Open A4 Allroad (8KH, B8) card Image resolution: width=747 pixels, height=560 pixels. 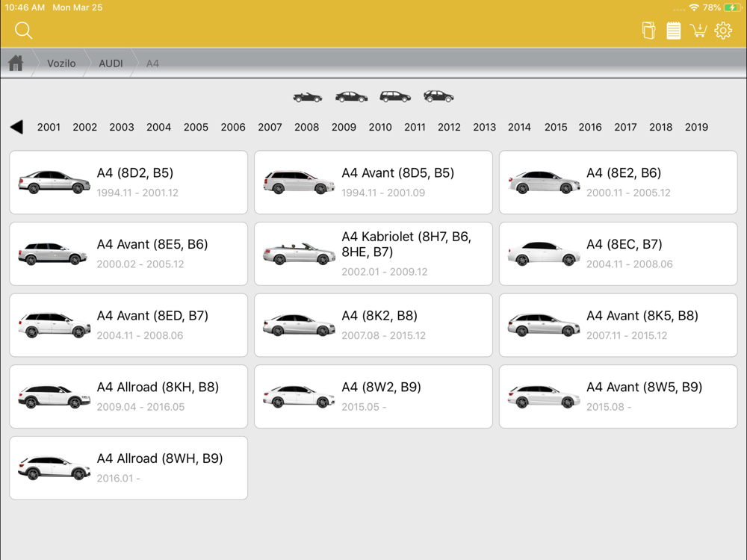click(128, 396)
